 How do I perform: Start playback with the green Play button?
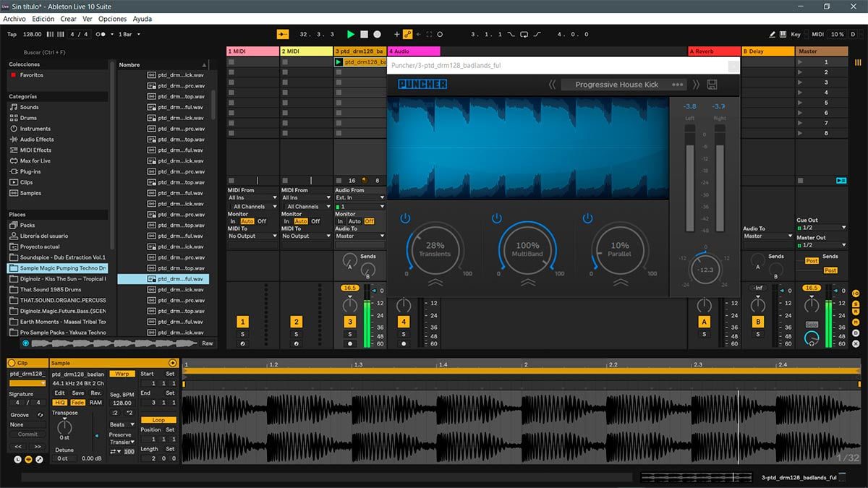click(x=351, y=34)
